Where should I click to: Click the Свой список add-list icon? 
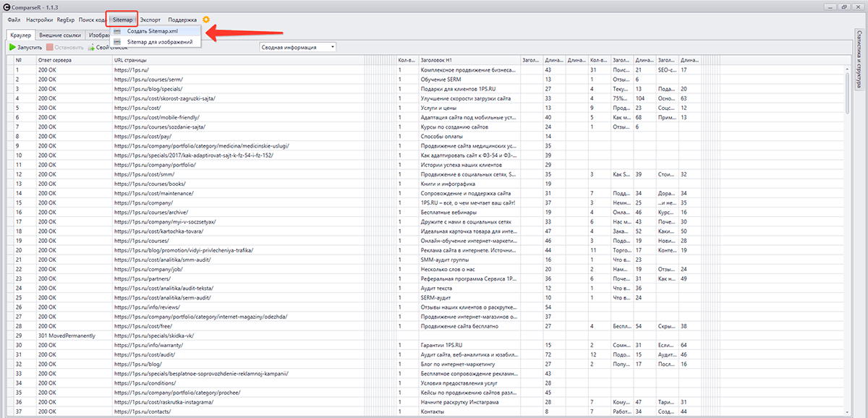click(91, 47)
